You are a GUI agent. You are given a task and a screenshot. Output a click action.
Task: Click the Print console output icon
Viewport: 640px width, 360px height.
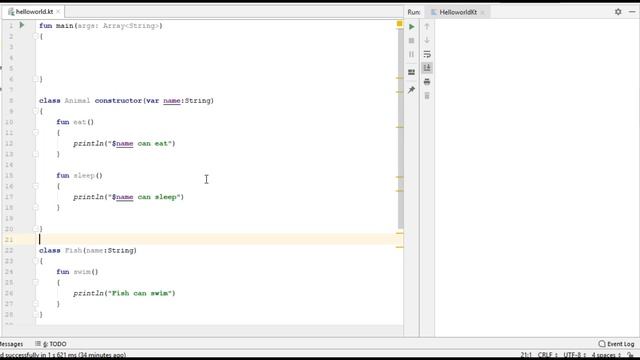click(427, 82)
